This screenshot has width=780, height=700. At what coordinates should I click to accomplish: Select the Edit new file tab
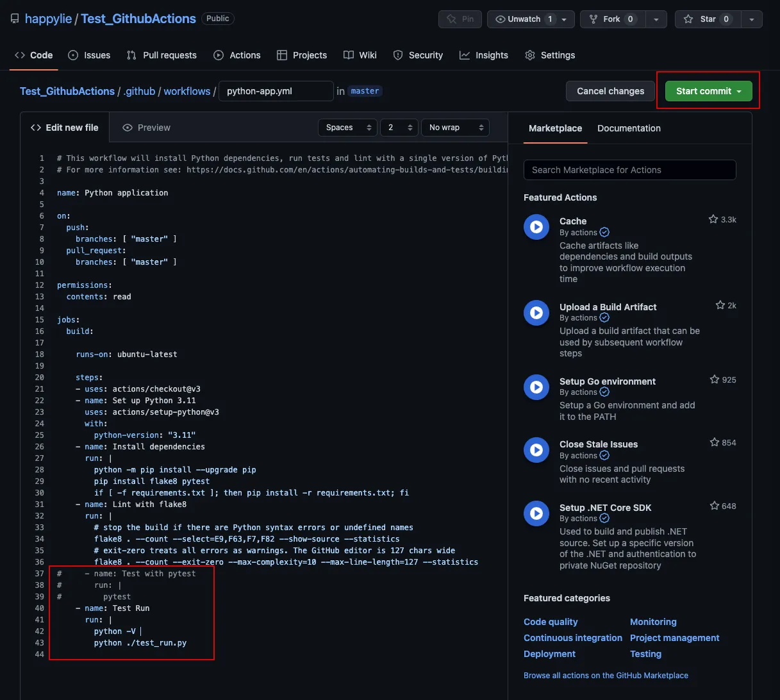pyautogui.click(x=65, y=128)
